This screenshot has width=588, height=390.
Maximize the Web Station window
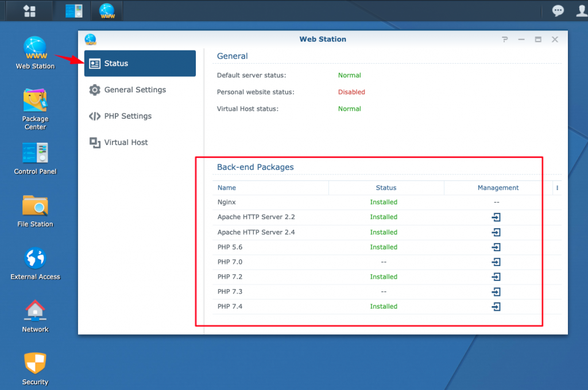point(538,40)
